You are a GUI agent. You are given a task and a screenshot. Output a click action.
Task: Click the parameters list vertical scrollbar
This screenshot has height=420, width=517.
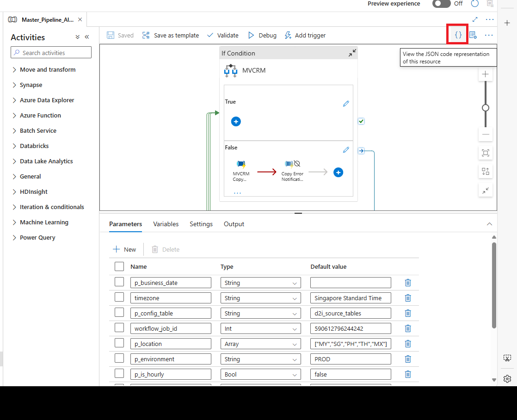(494, 285)
